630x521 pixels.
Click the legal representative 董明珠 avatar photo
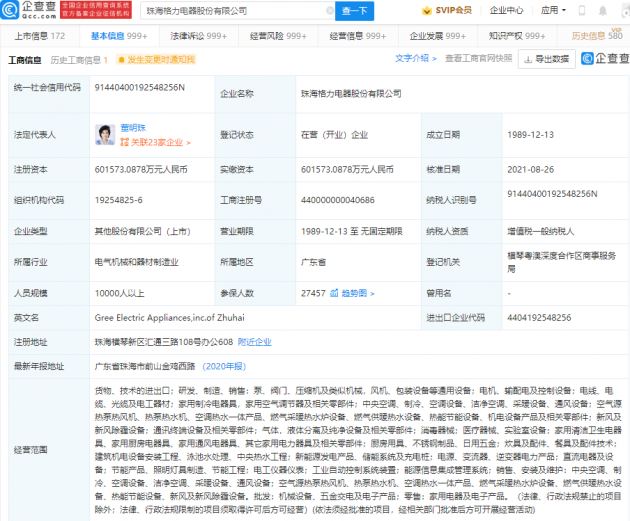(x=105, y=132)
